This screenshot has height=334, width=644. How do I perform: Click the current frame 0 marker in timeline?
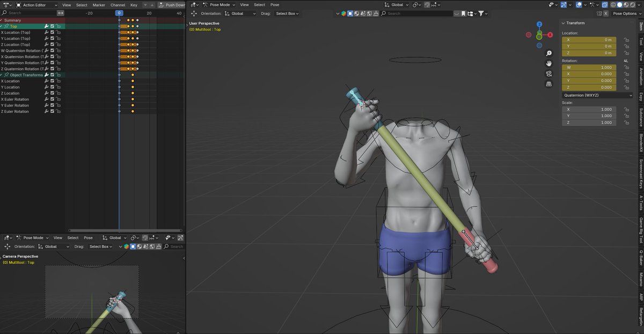pos(119,12)
